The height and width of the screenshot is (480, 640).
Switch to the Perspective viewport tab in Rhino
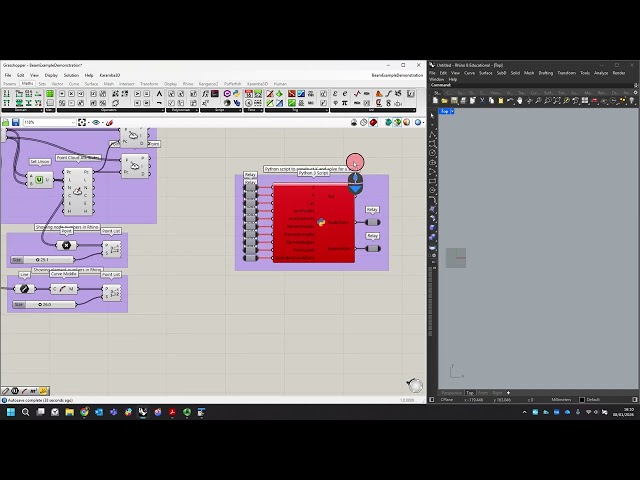[451, 393]
